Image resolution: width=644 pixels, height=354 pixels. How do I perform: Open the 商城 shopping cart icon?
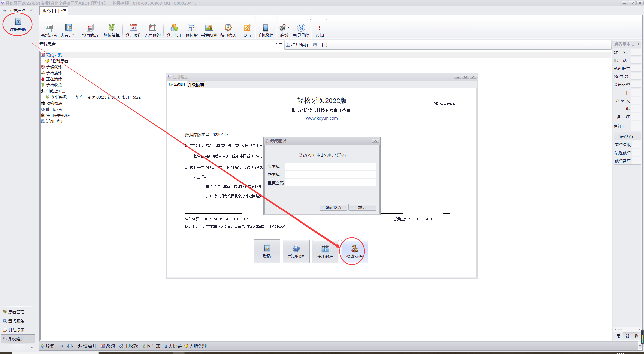[283, 30]
